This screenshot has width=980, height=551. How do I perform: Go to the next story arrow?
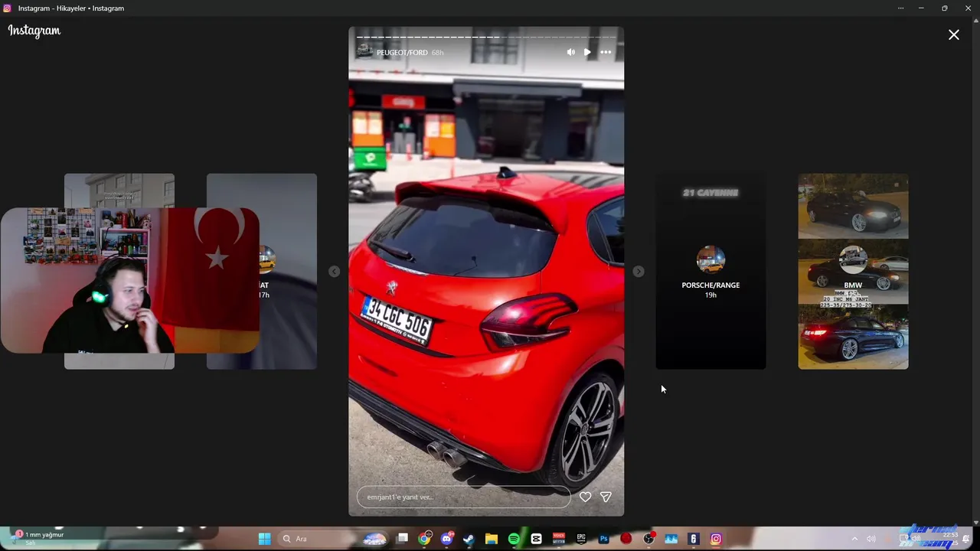pos(639,272)
